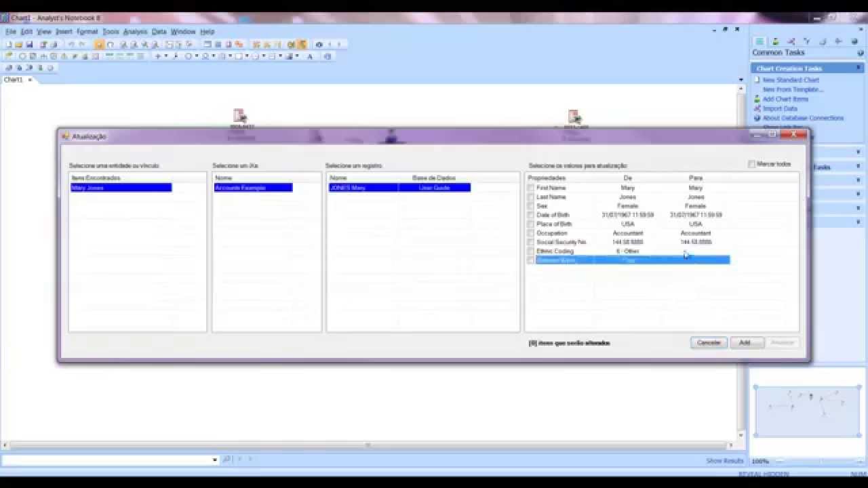Select 'Mary Jones' in Itens Encontrados list

[121, 188]
